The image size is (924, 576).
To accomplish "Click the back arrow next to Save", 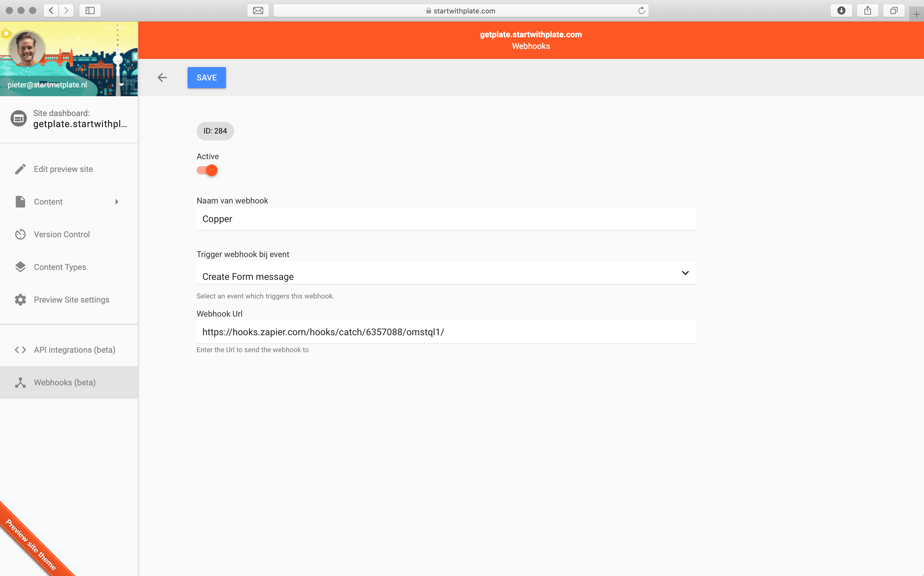I will click(162, 78).
